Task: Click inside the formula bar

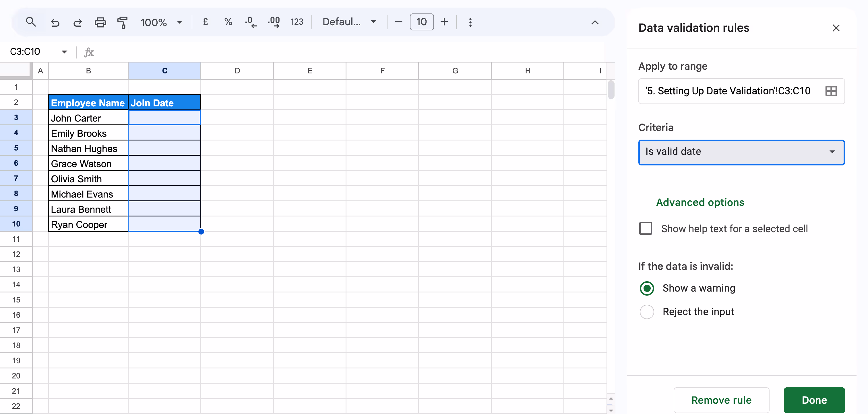Action: (x=236, y=52)
